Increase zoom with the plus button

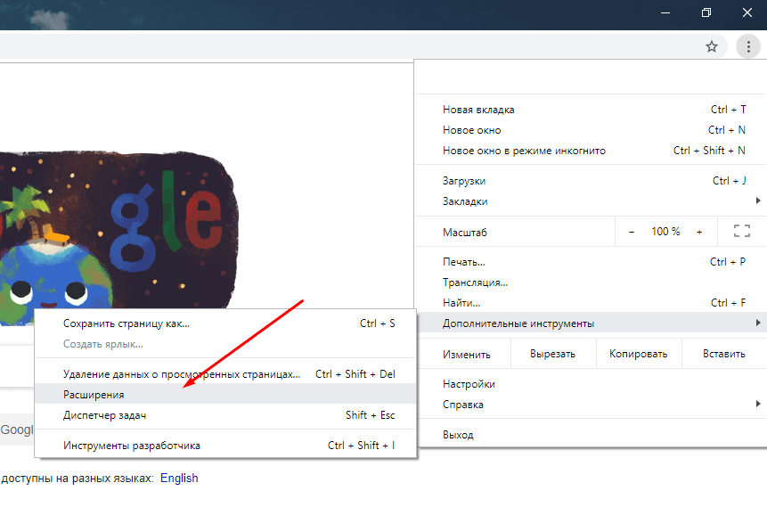(x=699, y=232)
